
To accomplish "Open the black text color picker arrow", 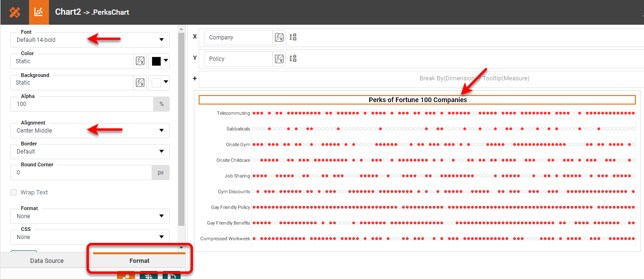I will click(166, 61).
